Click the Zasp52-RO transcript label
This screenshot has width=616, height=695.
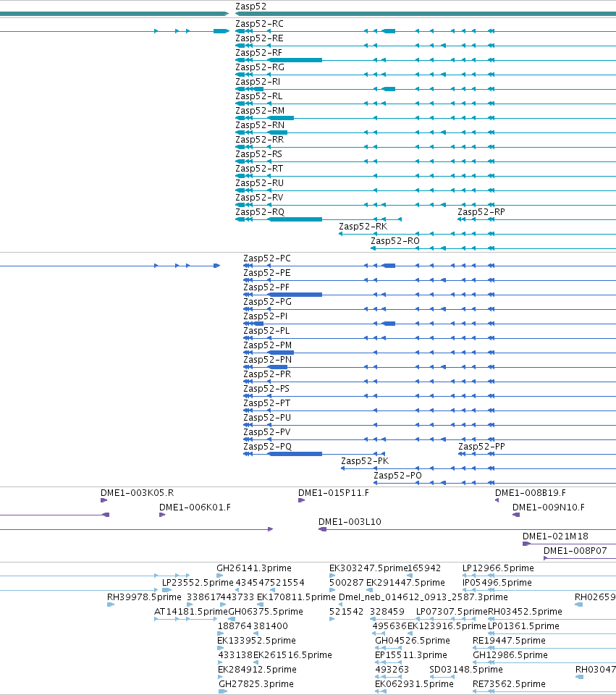[x=395, y=241]
